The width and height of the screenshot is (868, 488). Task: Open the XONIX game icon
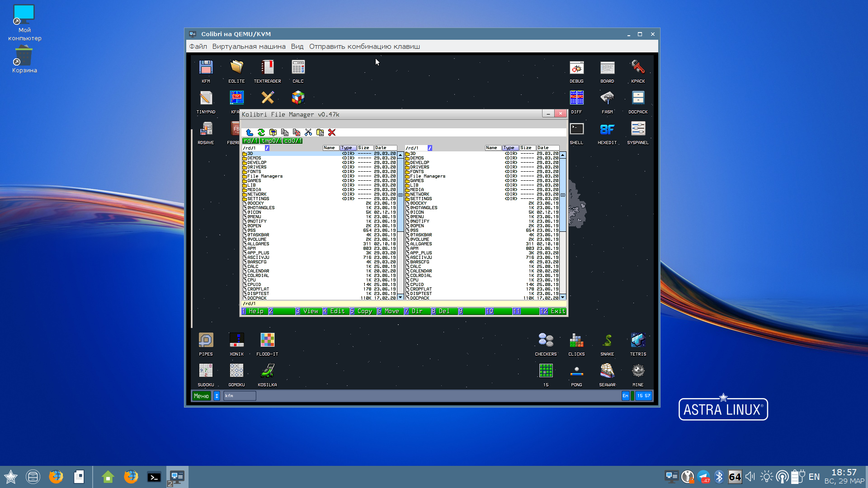point(236,340)
